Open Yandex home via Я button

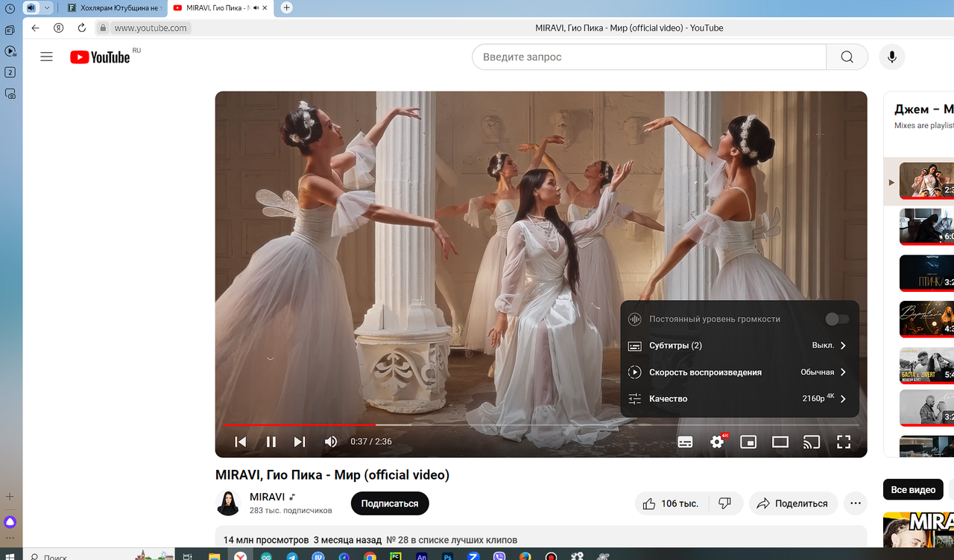(x=58, y=28)
